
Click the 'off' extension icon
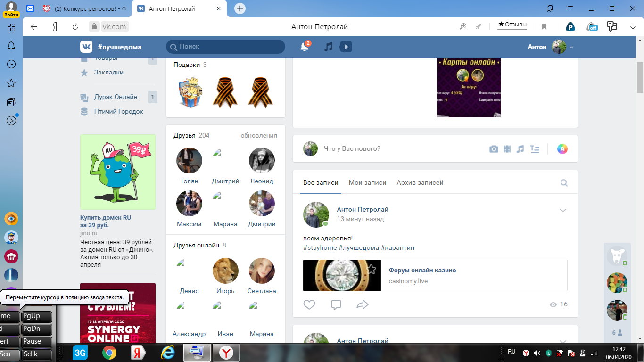tap(592, 27)
